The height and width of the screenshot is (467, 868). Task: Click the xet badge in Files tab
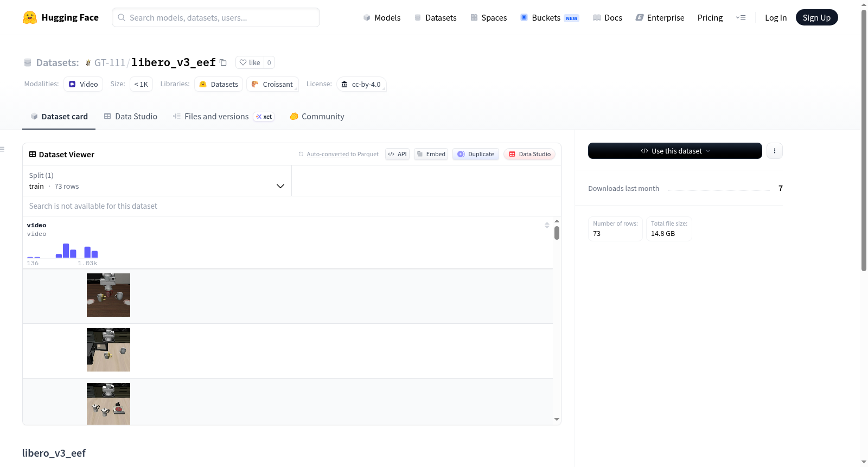[x=264, y=117]
